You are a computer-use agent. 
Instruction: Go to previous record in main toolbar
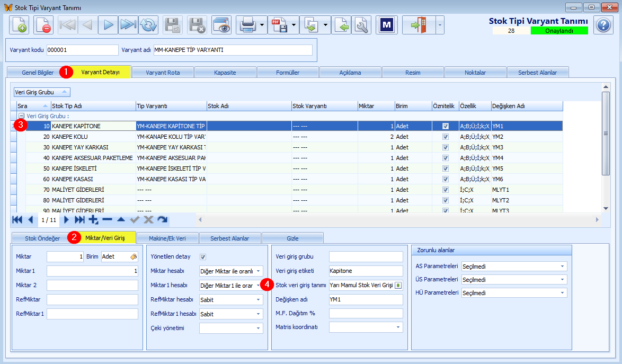tap(88, 25)
